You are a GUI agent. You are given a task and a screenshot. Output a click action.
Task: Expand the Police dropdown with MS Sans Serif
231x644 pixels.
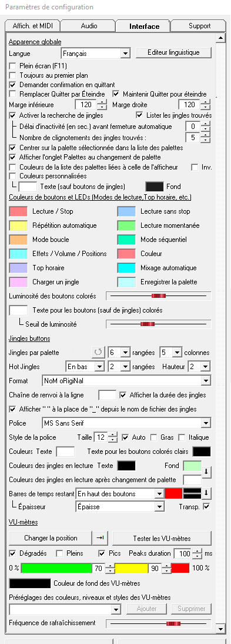(127, 423)
